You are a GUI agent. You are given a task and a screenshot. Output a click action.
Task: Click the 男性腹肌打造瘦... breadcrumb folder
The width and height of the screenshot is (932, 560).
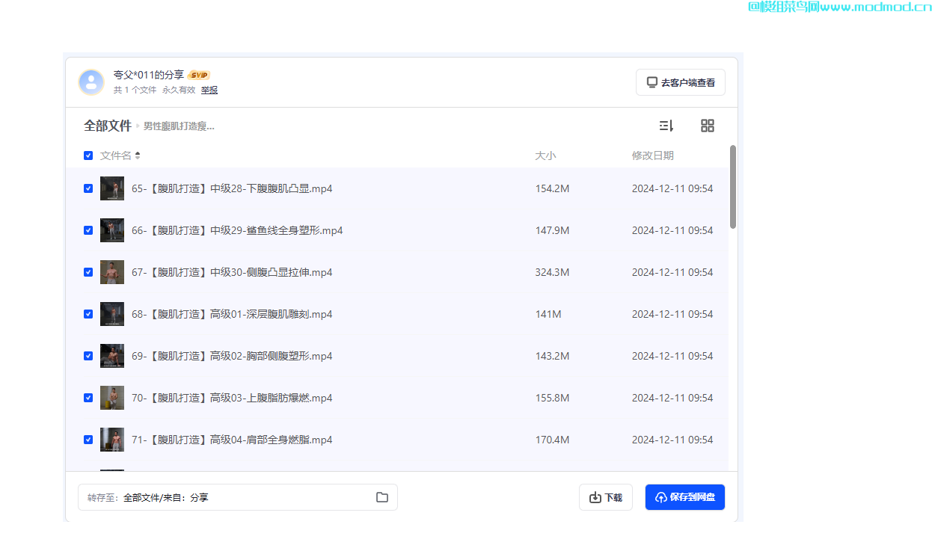coord(179,126)
